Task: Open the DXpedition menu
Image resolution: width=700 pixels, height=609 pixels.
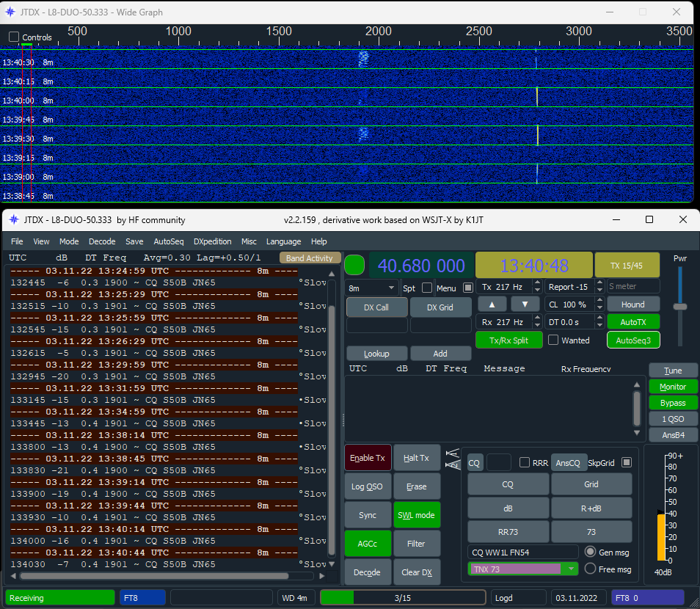Action: [213, 241]
